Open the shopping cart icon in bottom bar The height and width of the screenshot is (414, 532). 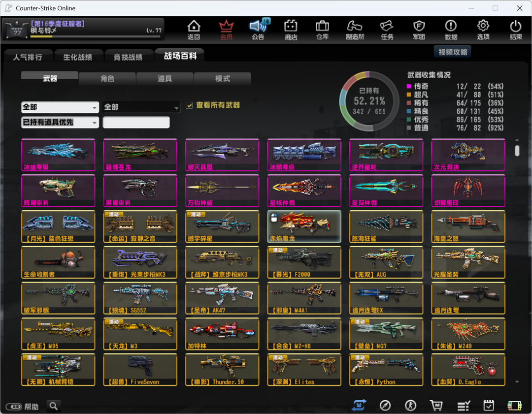pos(436,405)
